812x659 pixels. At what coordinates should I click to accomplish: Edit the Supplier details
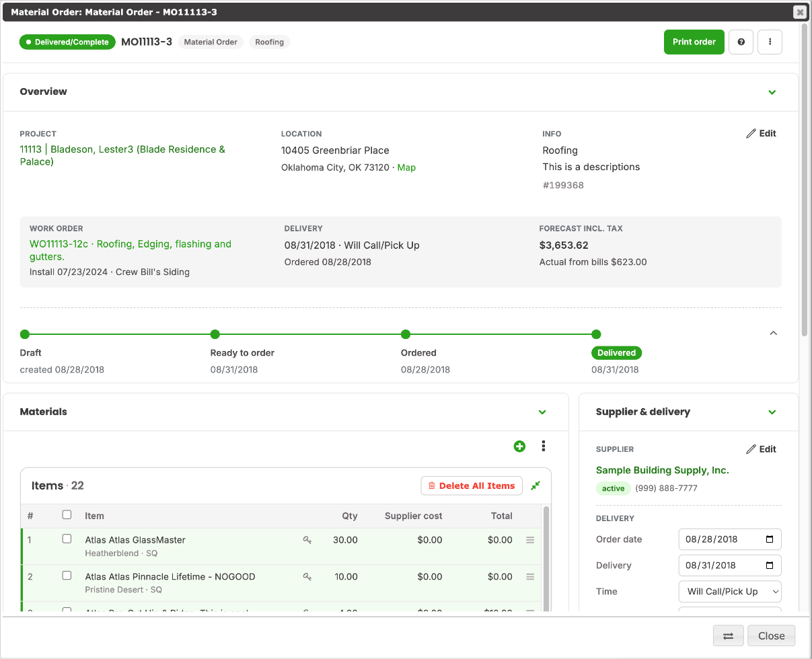762,449
